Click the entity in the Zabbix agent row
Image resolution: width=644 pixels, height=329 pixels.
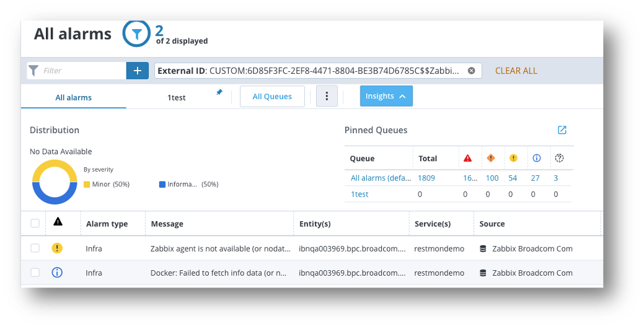point(352,248)
